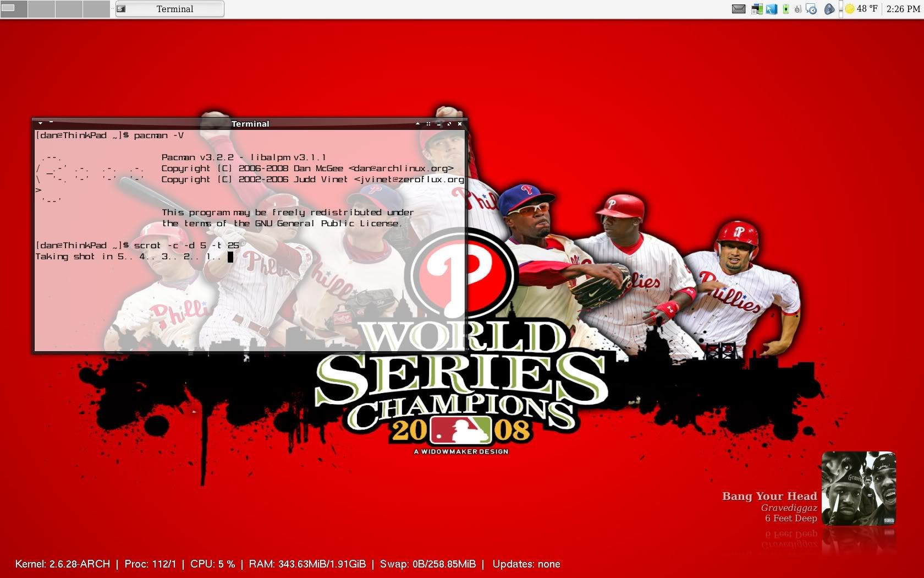
Task: Click the 'Kernel: 2.6.28-ARCH' status entry
Action: 63,564
